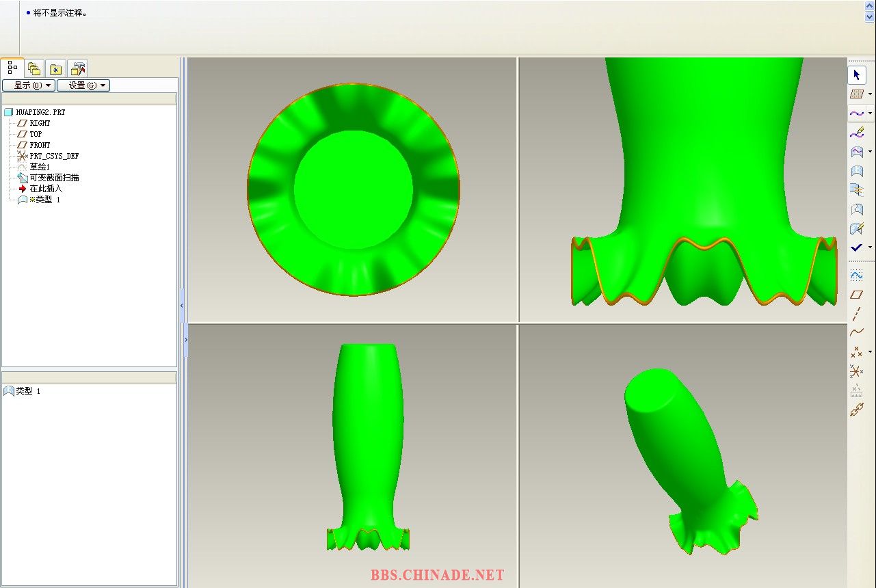Select 类型 1 in the lower style tree
The image size is (876, 588).
(x=23, y=391)
